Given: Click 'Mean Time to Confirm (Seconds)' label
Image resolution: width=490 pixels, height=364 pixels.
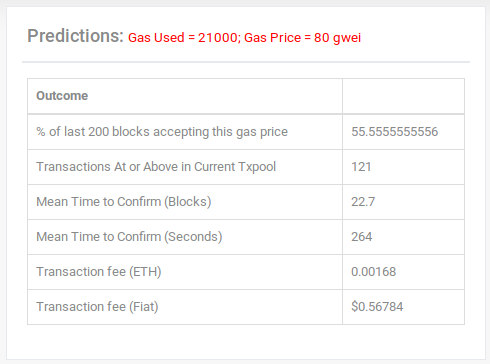Looking at the screenshot, I should point(129,237).
